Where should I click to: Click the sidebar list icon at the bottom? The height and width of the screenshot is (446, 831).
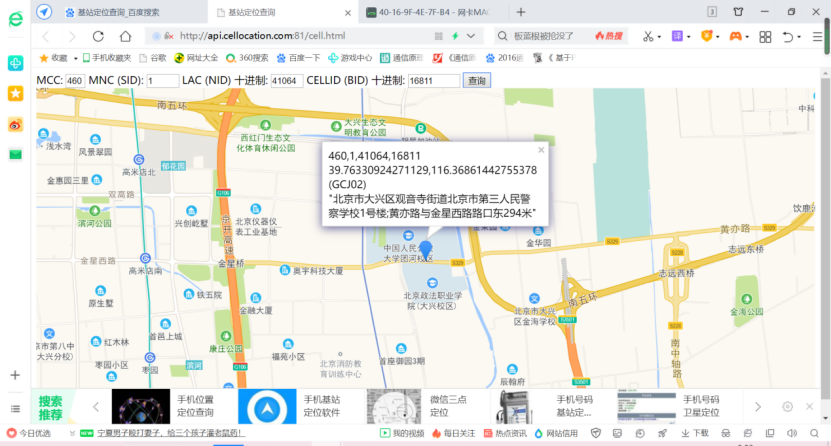click(15, 408)
